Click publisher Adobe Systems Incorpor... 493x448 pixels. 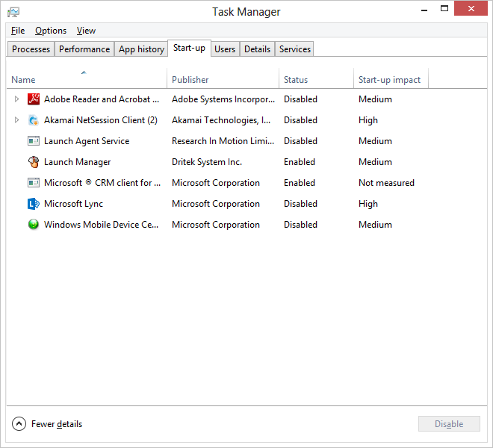pyautogui.click(x=223, y=99)
